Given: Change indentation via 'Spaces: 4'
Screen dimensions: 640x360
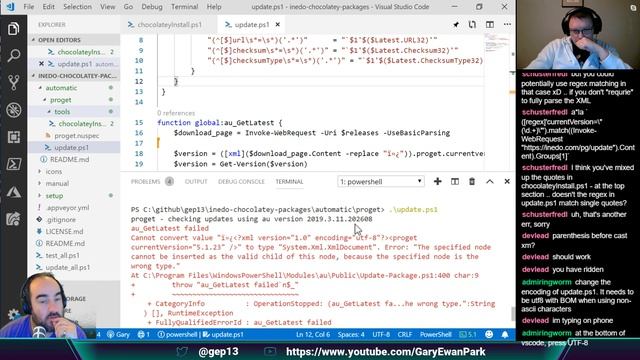Looking at the screenshot, I should (351, 334).
